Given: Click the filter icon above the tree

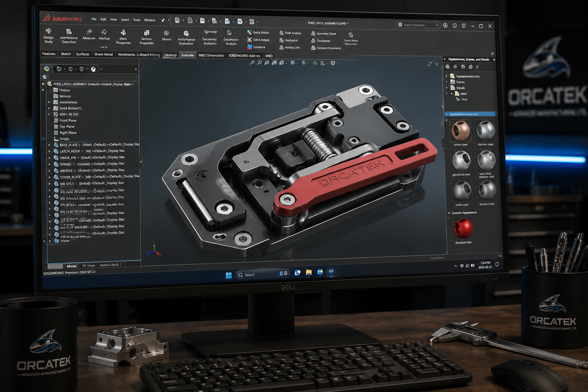Looking at the screenshot, I should 44,77.
